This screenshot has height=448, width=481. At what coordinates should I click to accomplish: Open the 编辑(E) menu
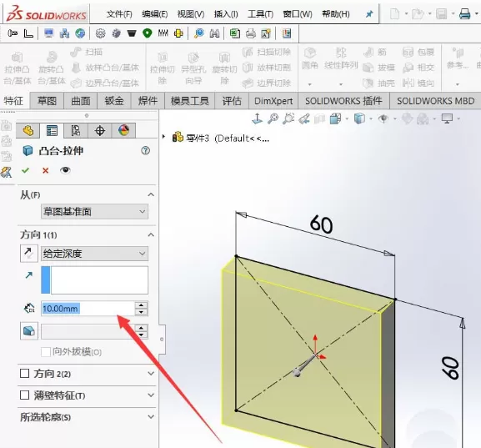click(154, 14)
